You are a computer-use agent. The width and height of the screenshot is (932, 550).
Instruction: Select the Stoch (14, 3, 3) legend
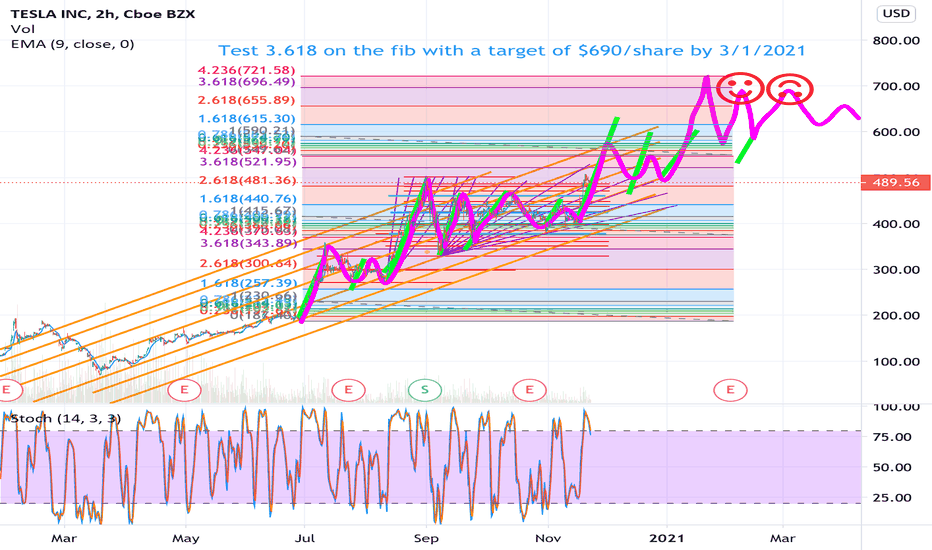[66, 419]
